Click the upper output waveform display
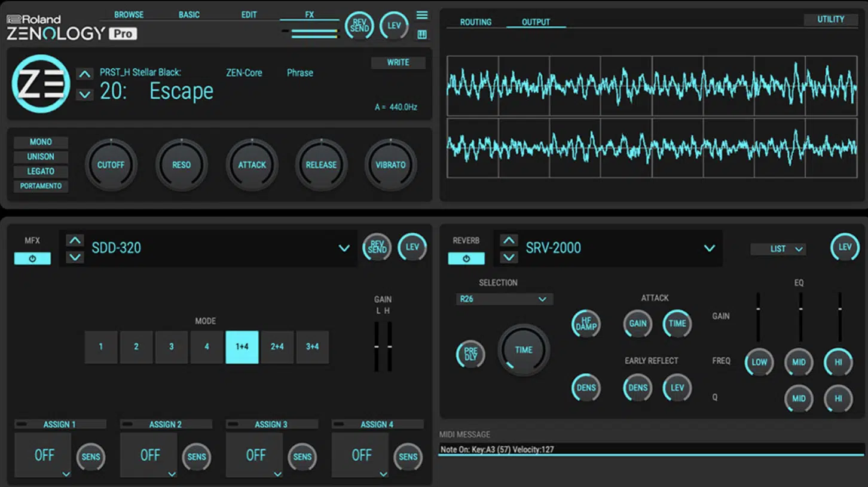This screenshot has height=487, width=868. pyautogui.click(x=652, y=86)
